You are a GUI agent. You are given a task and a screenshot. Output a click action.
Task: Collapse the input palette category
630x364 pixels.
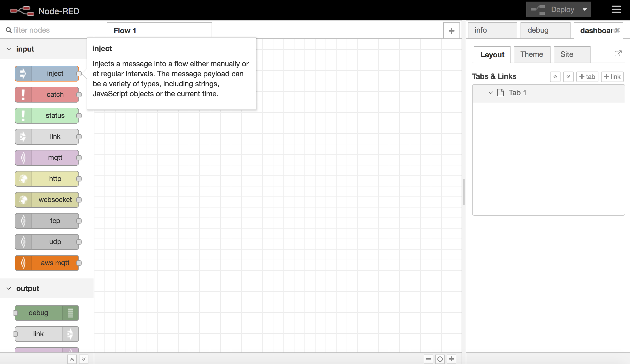coord(9,49)
